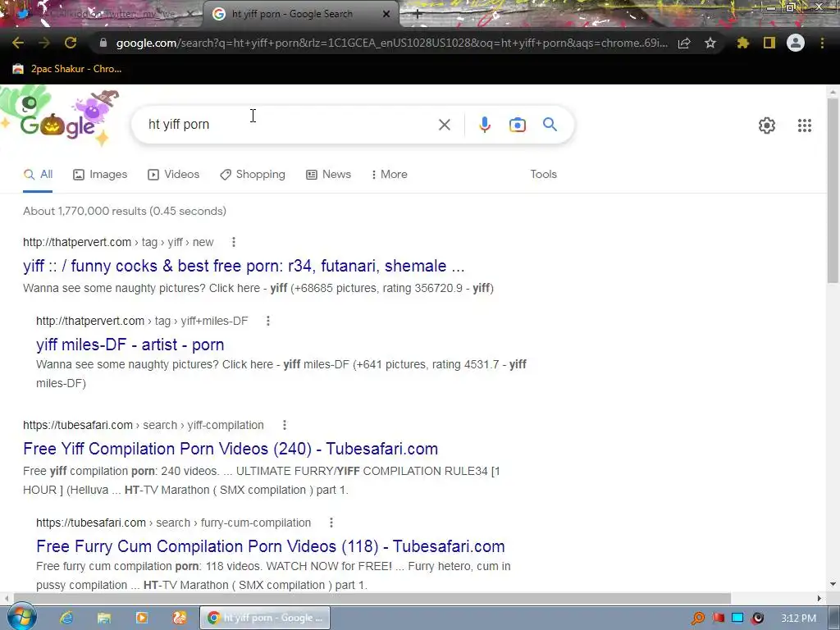Open Free Yiff Compilation Tubesafari result
840x630 pixels.
point(231,449)
